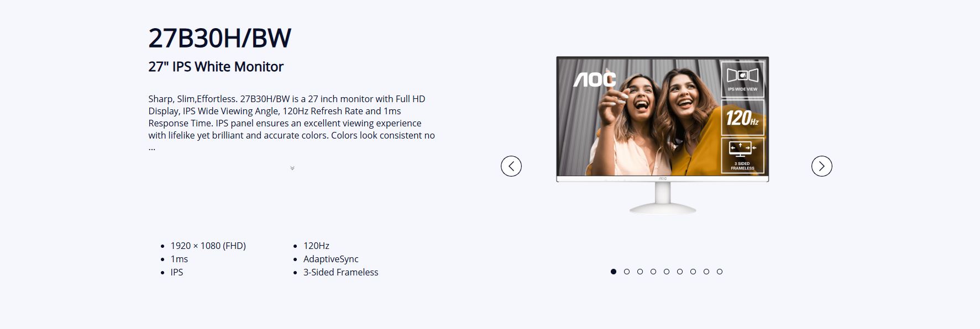
Task: Go to the previous carousel image
Action: click(511, 166)
